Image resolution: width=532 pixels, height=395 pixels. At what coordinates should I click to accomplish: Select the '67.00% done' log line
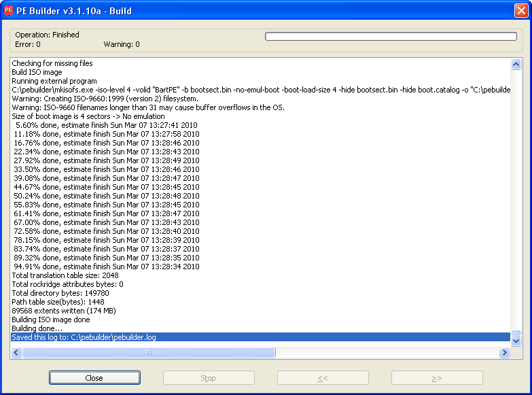(261, 222)
